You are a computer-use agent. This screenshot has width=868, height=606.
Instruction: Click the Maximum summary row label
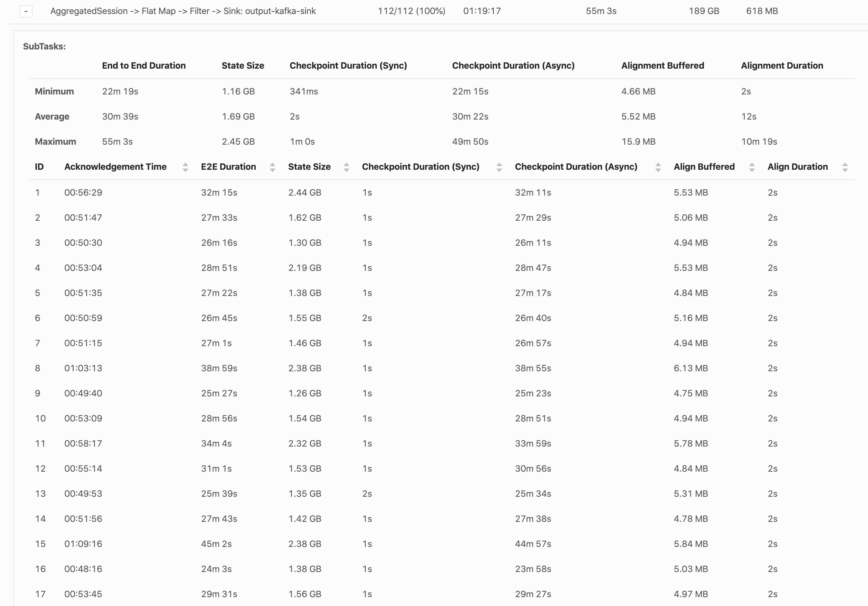pyautogui.click(x=55, y=142)
